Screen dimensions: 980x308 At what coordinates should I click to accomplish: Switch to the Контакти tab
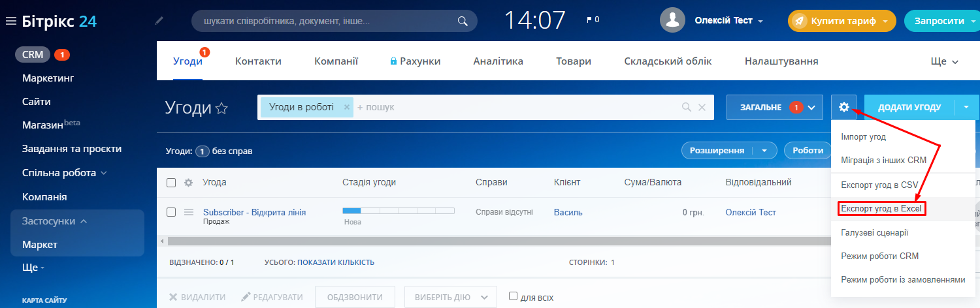258,61
